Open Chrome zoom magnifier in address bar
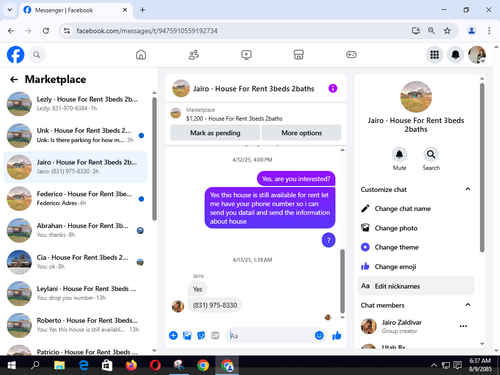 point(431,31)
